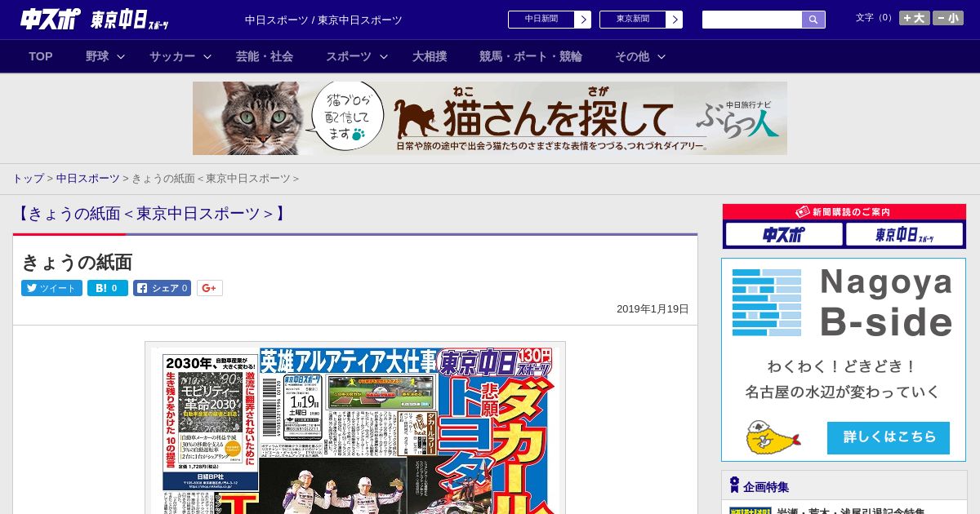Click the arrow beside 東京新聞

click(x=675, y=20)
